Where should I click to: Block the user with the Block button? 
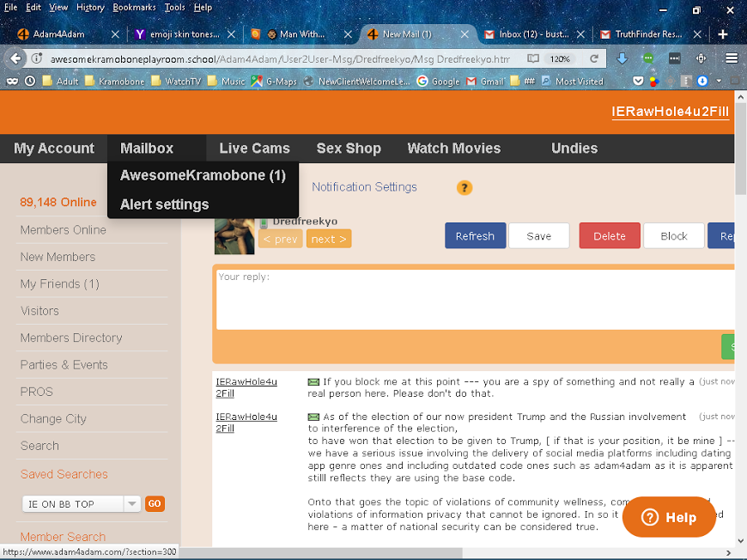pos(674,236)
